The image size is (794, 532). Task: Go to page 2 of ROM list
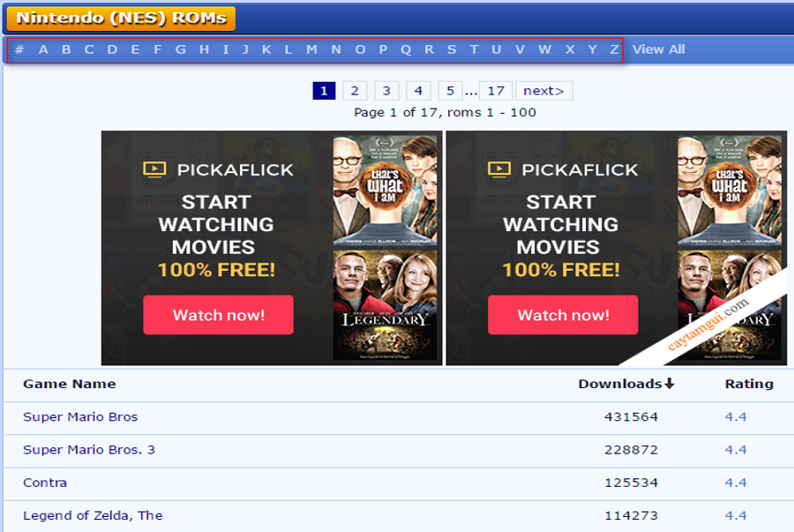pyautogui.click(x=355, y=91)
